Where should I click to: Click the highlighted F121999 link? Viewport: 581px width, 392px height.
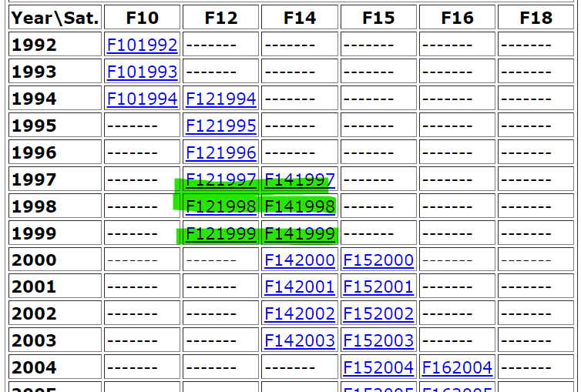[x=221, y=233]
